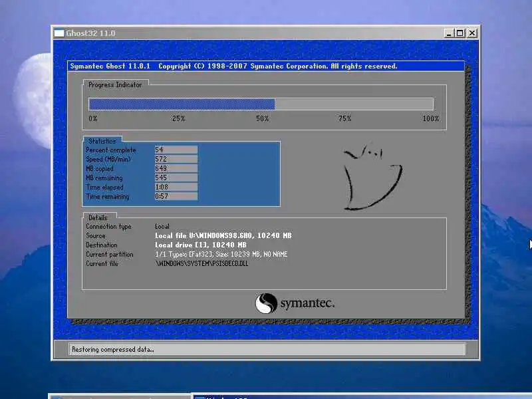Click the 'Time elapsed' label
The height and width of the screenshot is (399, 532).
104,188
